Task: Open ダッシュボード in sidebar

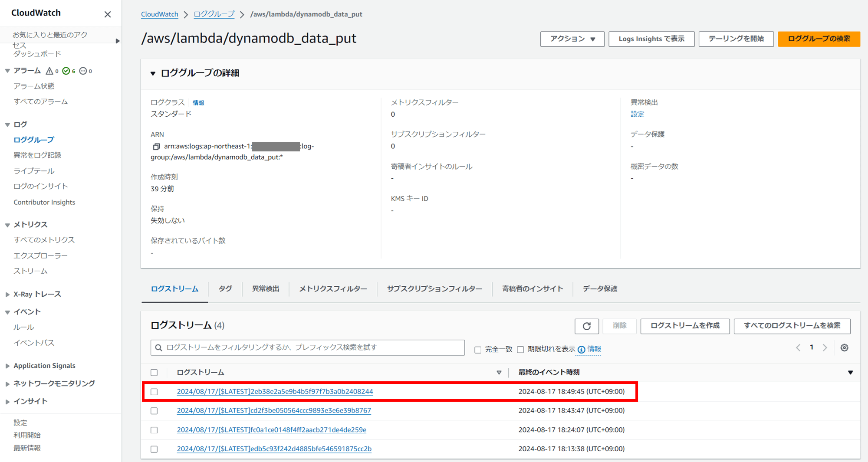Action: (x=37, y=54)
